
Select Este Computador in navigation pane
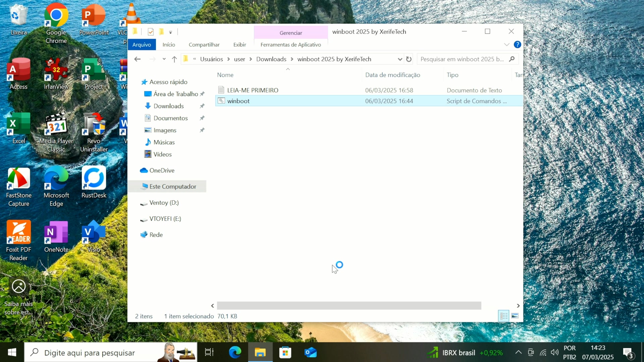[x=168, y=186]
